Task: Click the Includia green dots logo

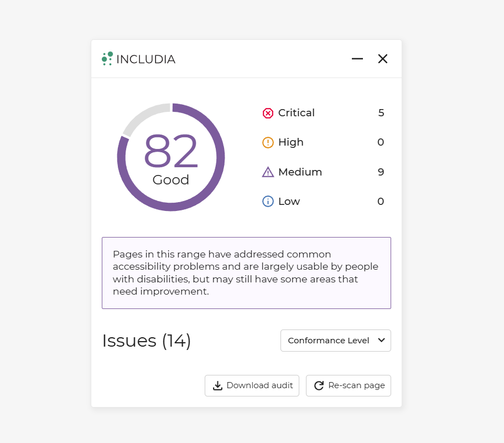Action: point(107,59)
